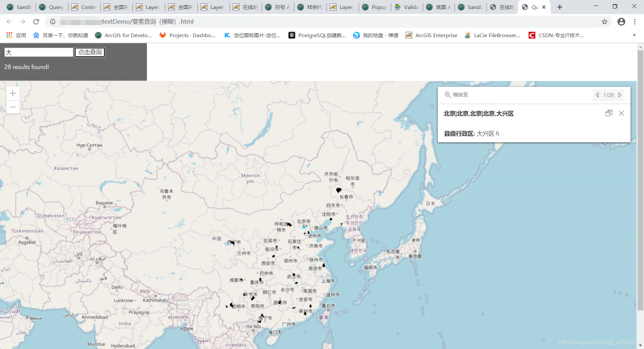Open Chrome's three-dot menu
Screen dimensions: 644x349
pyautogui.click(x=635, y=22)
